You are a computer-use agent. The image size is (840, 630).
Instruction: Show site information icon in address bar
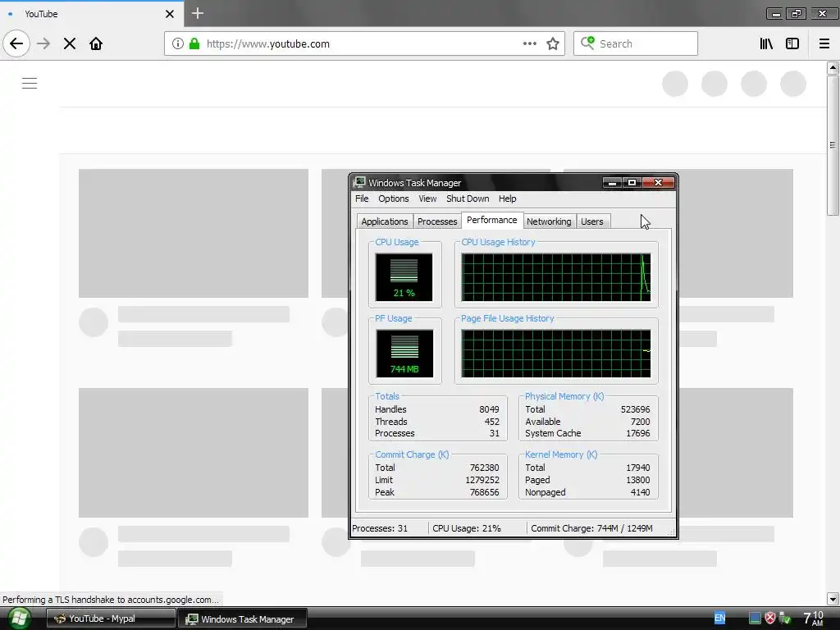pyautogui.click(x=178, y=44)
